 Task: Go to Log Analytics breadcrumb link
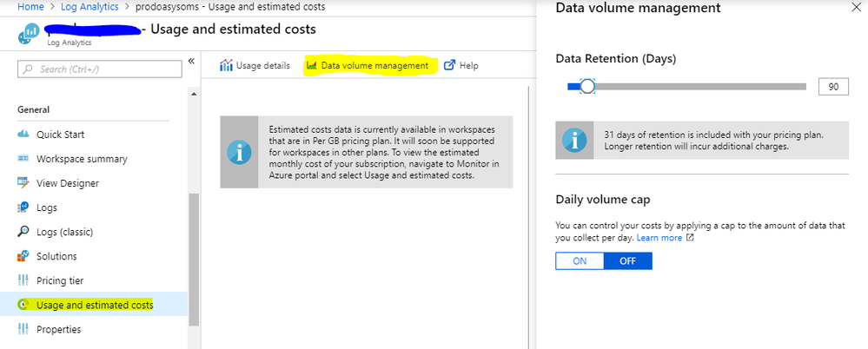point(89,7)
